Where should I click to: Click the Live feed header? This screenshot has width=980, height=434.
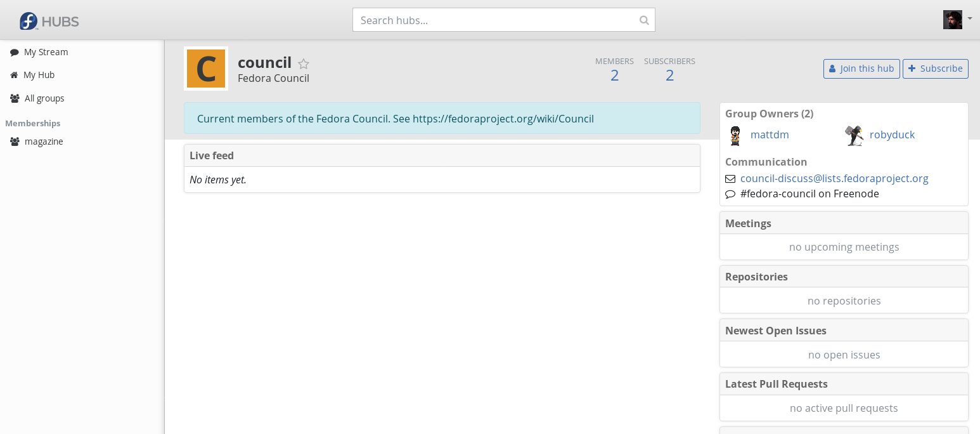tap(442, 155)
